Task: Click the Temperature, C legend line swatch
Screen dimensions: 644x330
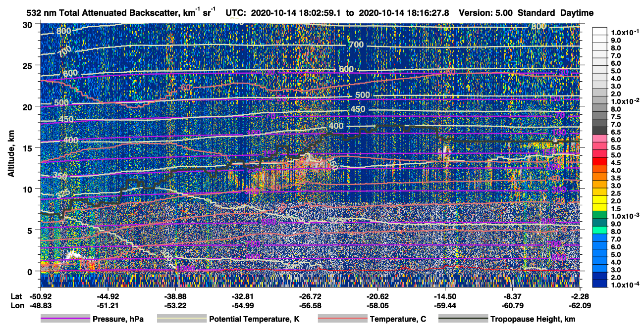Action: [x=342, y=319]
